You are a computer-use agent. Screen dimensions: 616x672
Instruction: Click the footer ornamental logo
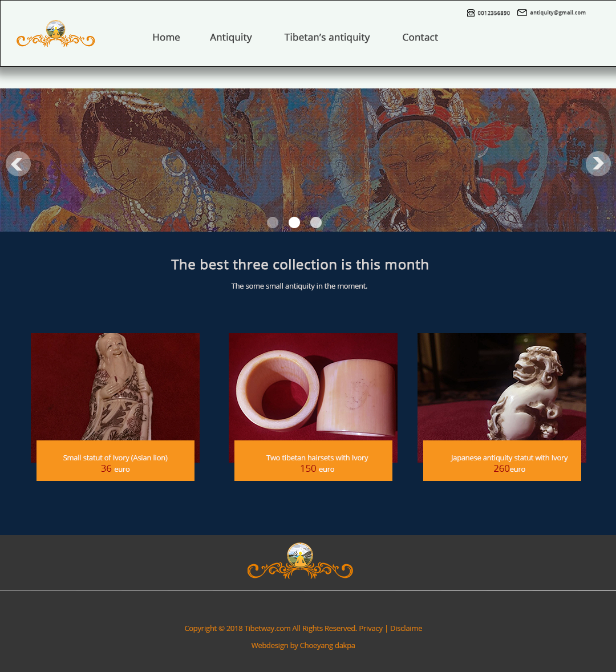point(300,561)
